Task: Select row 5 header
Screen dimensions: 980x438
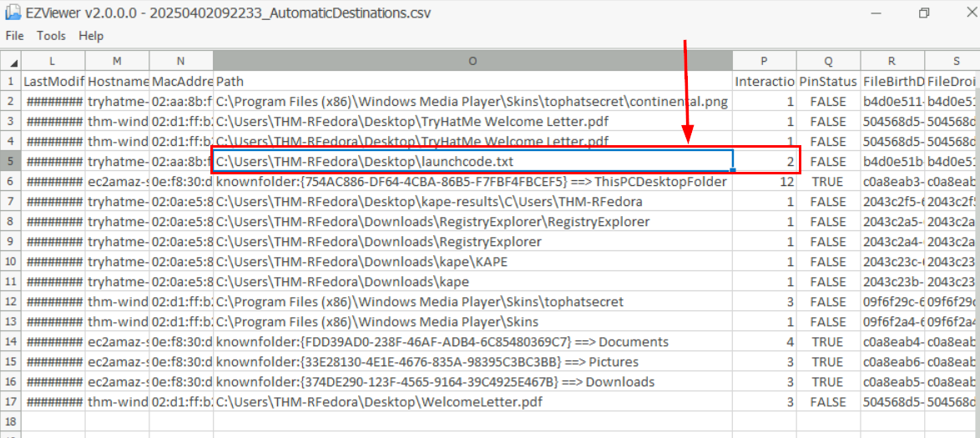Action: click(10, 162)
